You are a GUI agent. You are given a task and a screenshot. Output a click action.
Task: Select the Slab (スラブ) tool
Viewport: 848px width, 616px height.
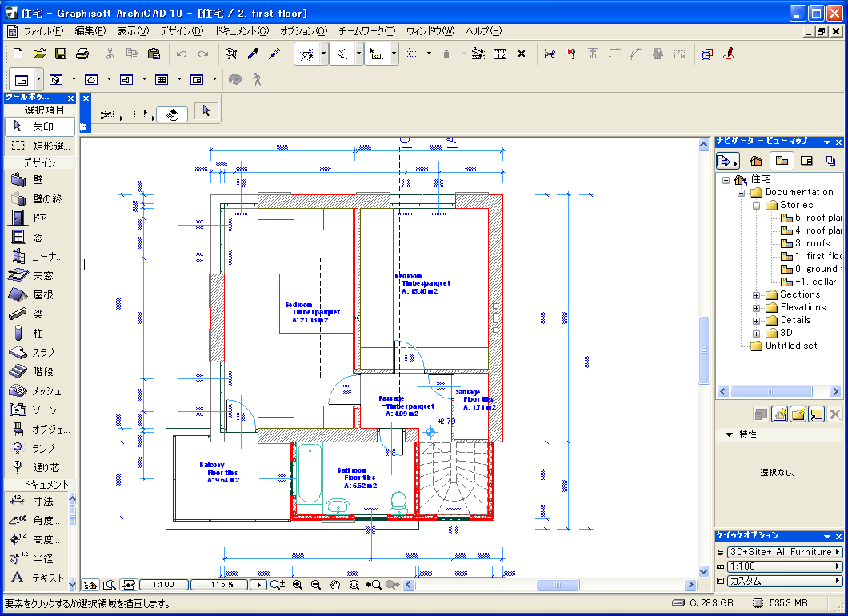pyautogui.click(x=38, y=353)
